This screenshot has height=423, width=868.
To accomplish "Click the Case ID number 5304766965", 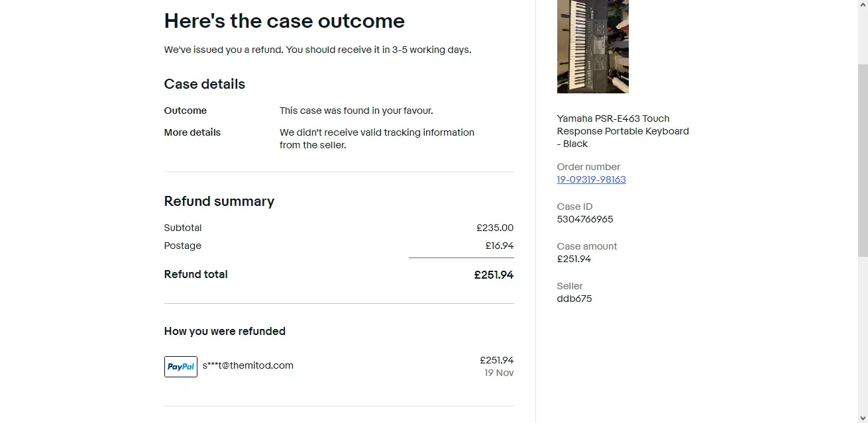I will [584, 219].
